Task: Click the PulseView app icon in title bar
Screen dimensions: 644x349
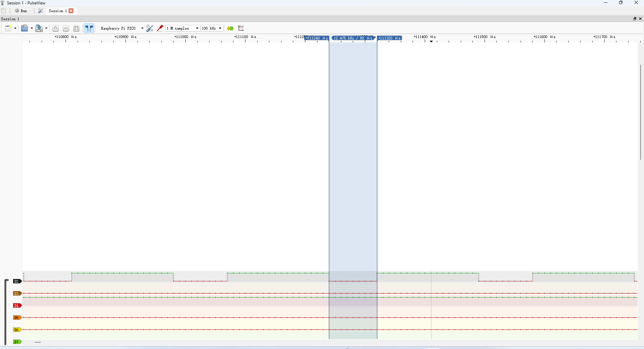Action: tap(3, 3)
